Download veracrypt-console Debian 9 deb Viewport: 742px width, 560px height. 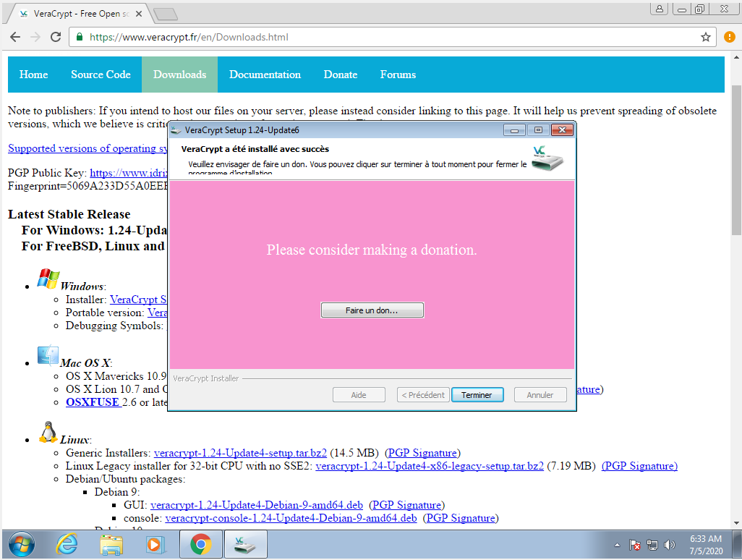[291, 518]
